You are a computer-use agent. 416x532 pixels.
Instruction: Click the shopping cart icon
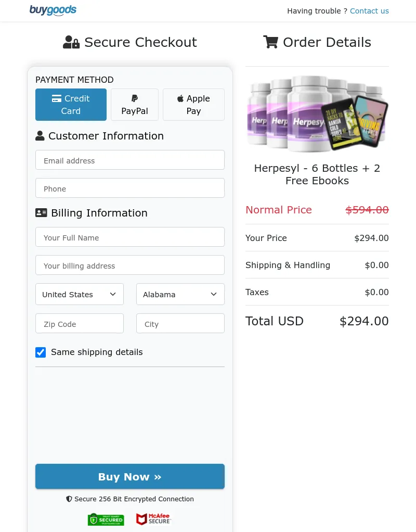pyautogui.click(x=270, y=42)
